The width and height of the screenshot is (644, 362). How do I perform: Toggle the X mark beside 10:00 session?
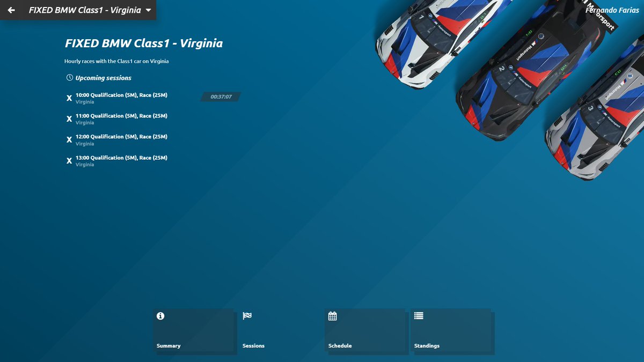pos(69,98)
